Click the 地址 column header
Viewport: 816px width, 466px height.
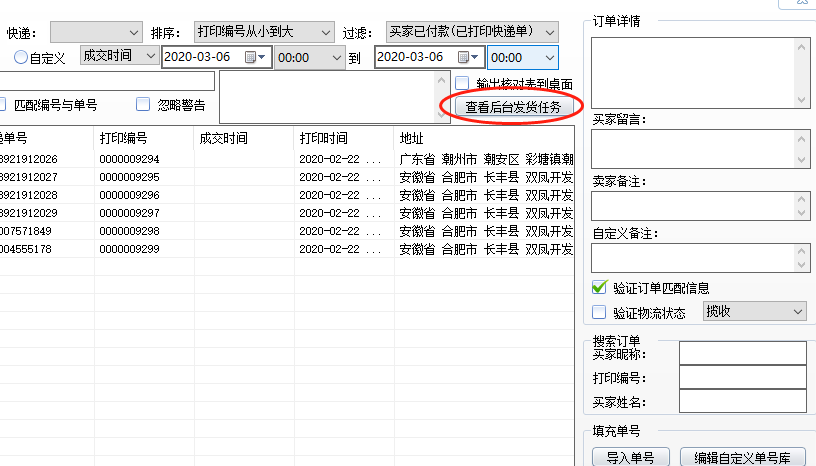pos(412,138)
